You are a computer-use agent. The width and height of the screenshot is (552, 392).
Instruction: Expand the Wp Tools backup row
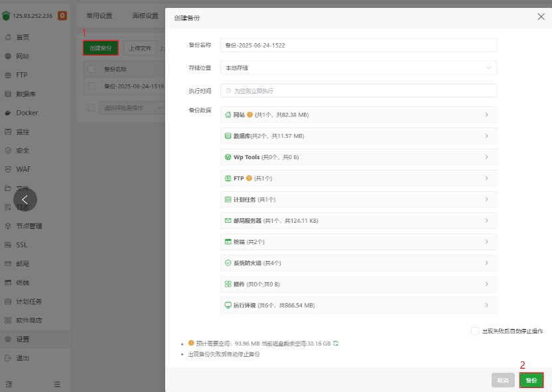358,157
